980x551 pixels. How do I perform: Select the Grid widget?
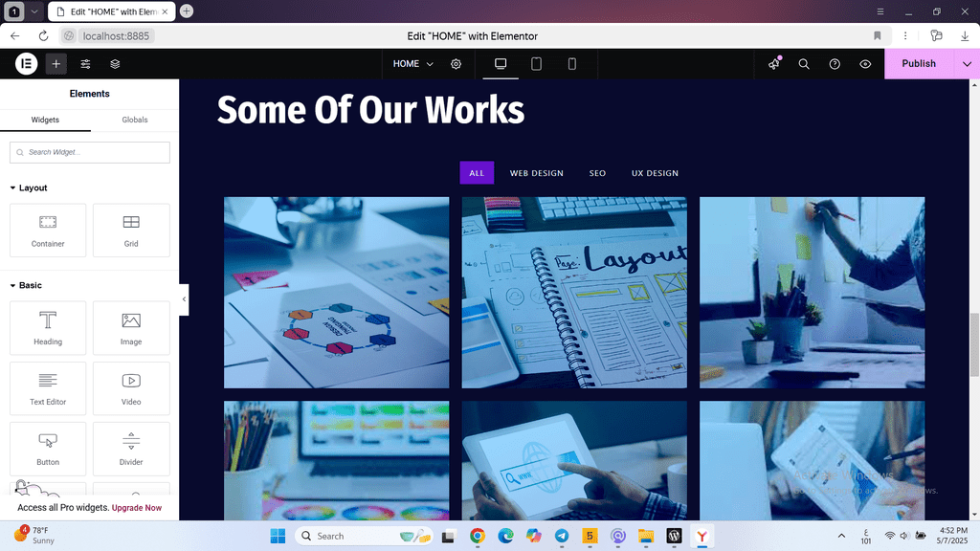131,230
